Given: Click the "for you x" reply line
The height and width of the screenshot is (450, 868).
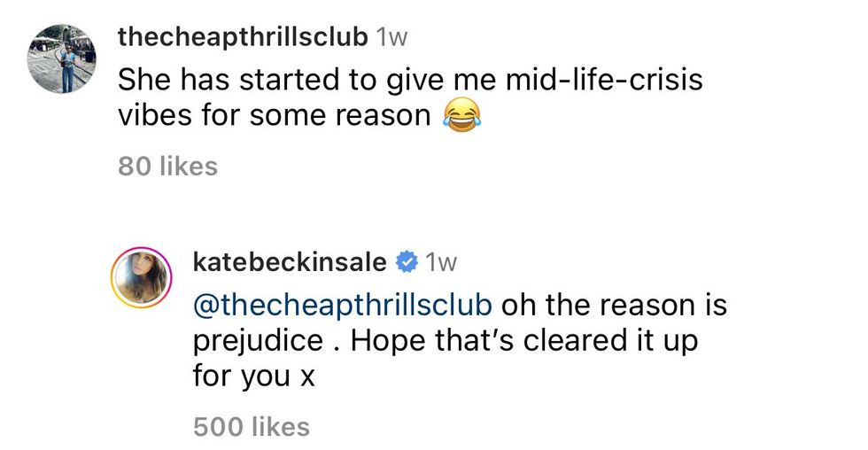Looking at the screenshot, I should click(x=253, y=376).
